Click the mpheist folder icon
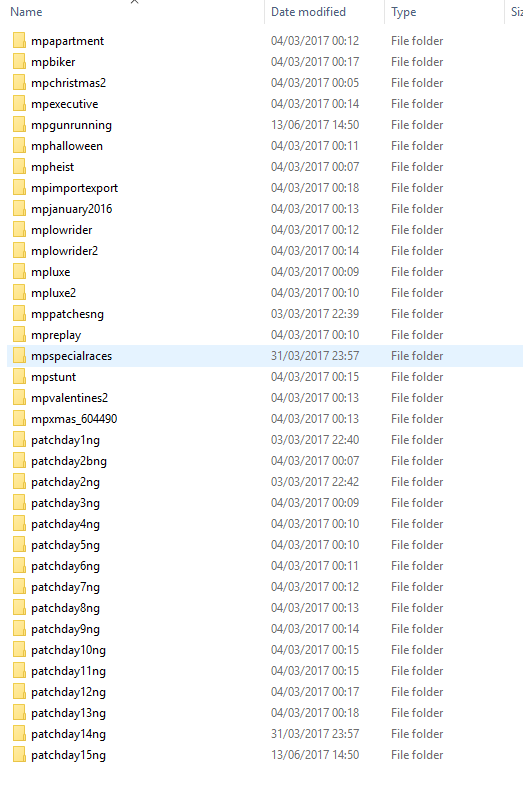This screenshot has height=796, width=523. pos(19,167)
